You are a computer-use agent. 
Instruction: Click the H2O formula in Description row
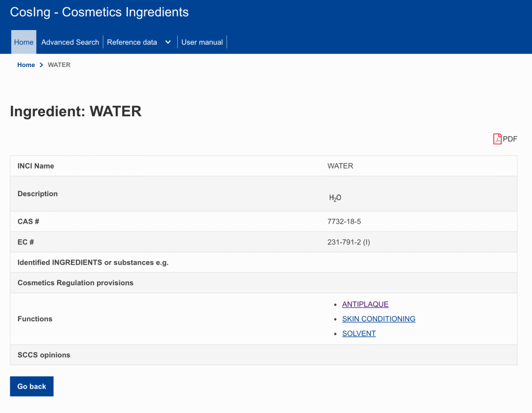point(335,198)
